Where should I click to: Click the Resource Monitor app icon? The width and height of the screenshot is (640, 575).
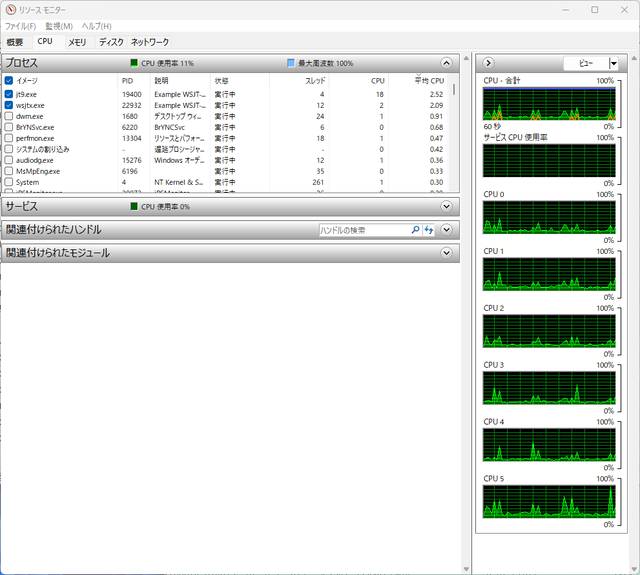tap(11, 9)
